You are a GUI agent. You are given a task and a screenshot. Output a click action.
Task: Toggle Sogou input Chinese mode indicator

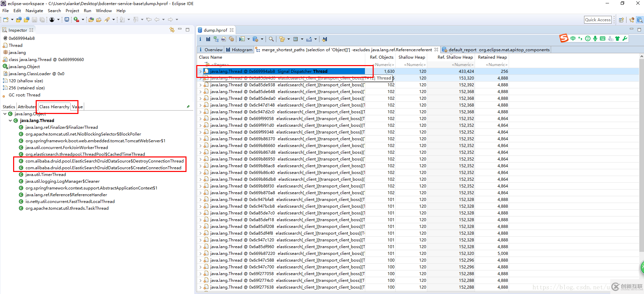click(x=573, y=38)
